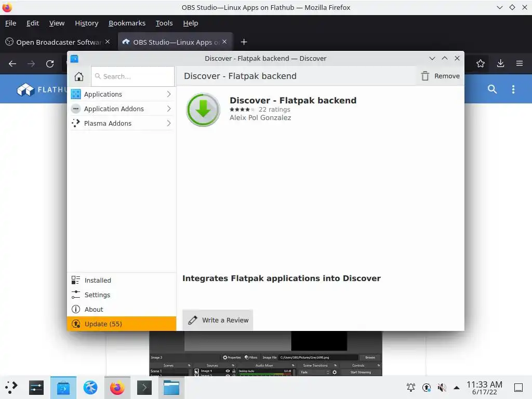The width and height of the screenshot is (532, 399).
Task: Click the Applications grid icon
Action: click(76, 95)
